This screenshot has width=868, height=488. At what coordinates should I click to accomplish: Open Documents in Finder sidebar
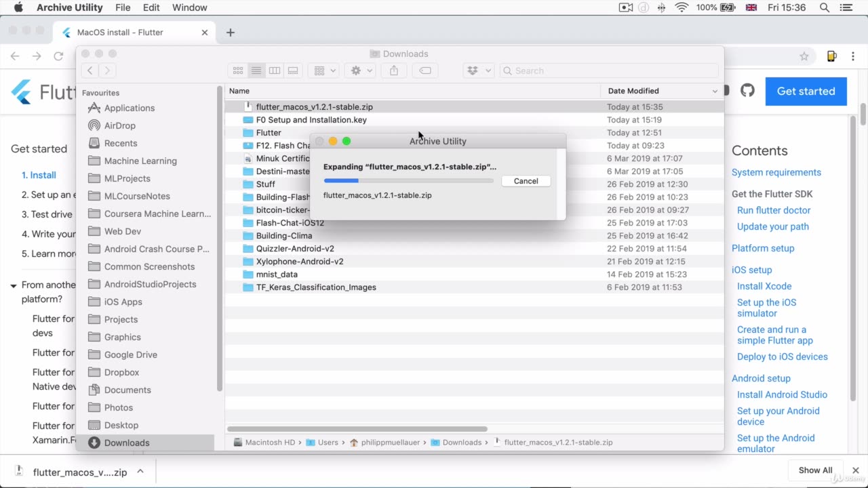tap(127, 390)
